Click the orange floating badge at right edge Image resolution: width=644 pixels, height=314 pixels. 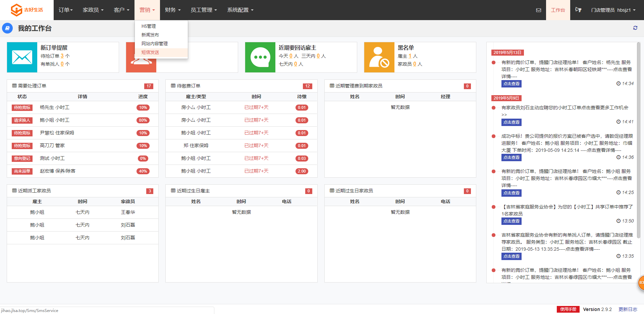pyautogui.click(x=641, y=283)
